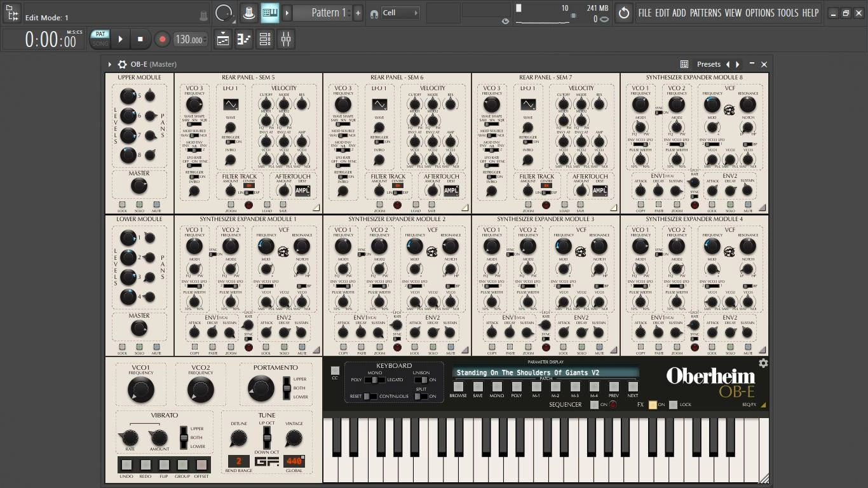Expand the SEQ/FX panel triangle

pos(763,405)
